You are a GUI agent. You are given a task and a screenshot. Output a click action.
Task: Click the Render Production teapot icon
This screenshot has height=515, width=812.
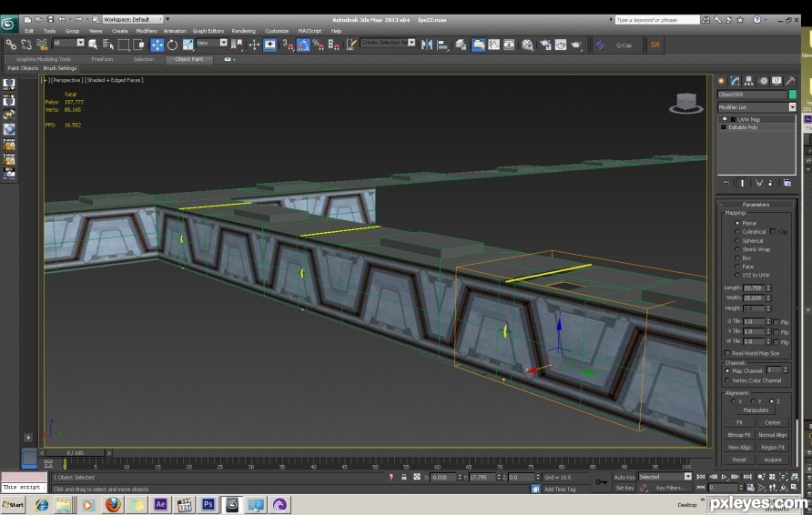576,45
